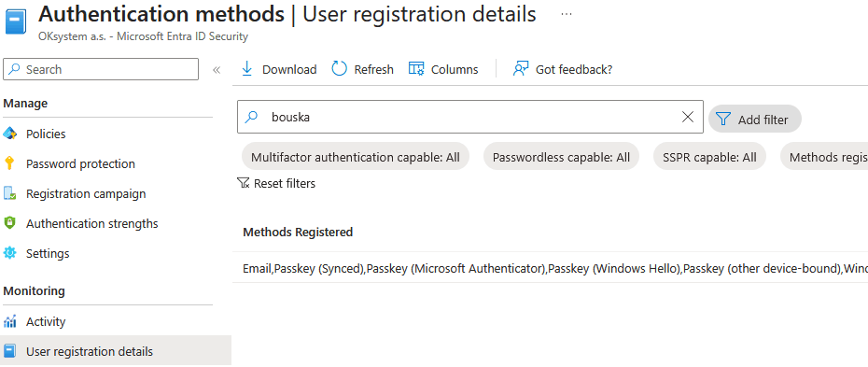Click the Monitoring section heading
Viewport: 868px width, 367px height.
coord(34,291)
